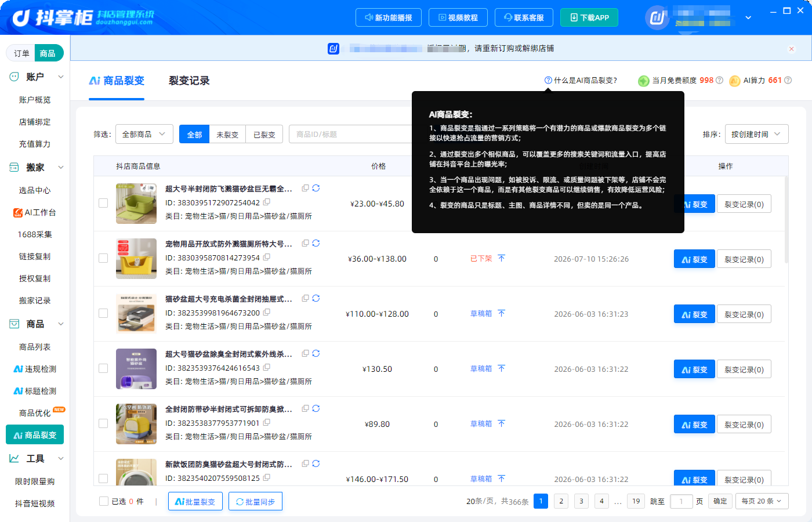Open the 全部商品 filter dropdown
The height and width of the screenshot is (522, 812).
coord(144,134)
